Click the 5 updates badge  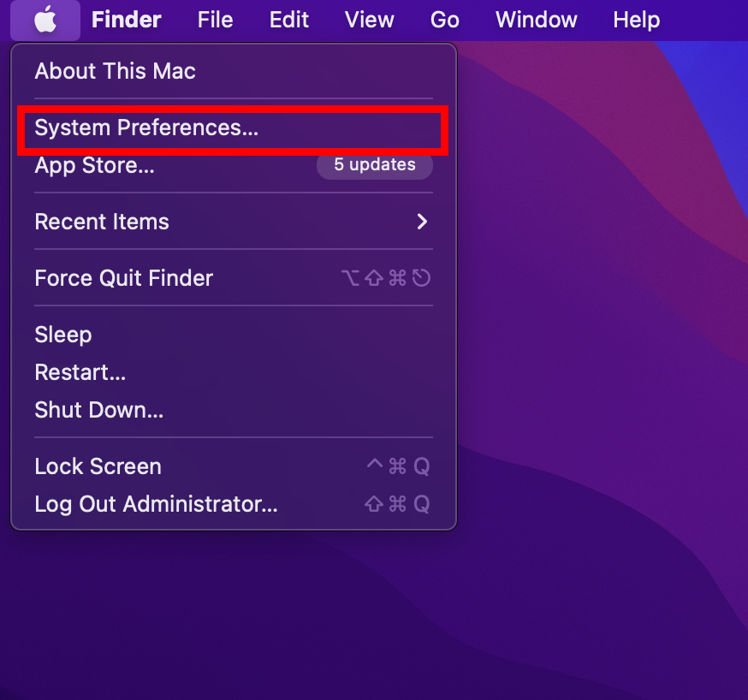pos(375,164)
